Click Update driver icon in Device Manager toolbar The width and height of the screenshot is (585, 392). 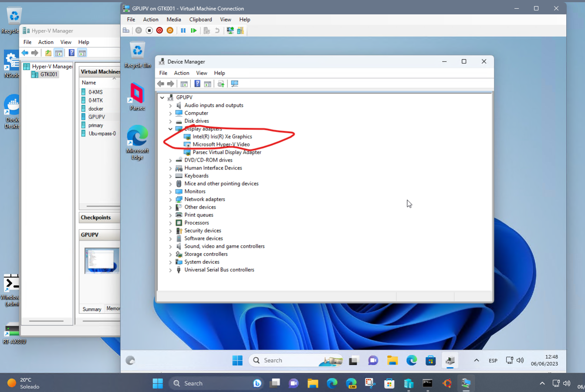click(221, 84)
